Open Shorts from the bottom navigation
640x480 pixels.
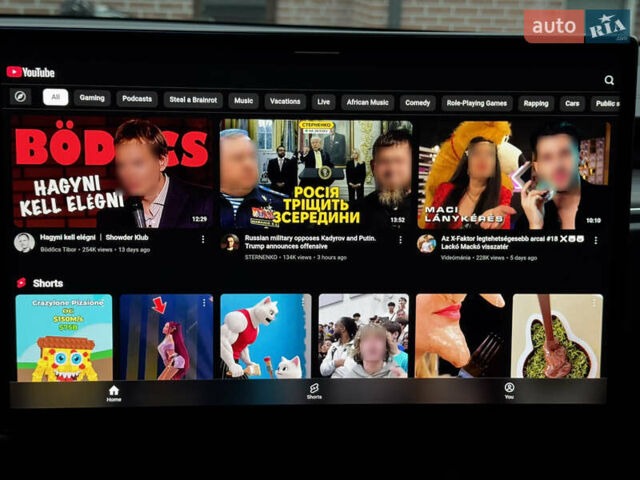314,391
